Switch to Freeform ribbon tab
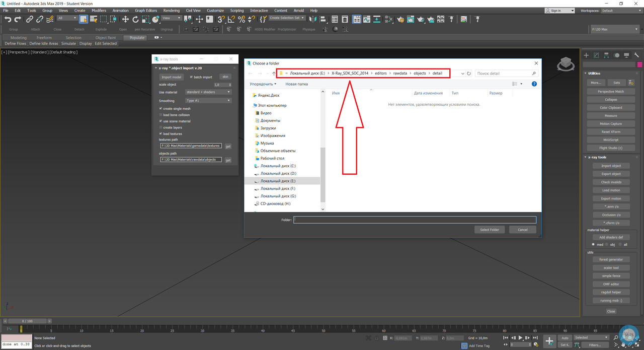The height and width of the screenshot is (350, 644). point(44,38)
